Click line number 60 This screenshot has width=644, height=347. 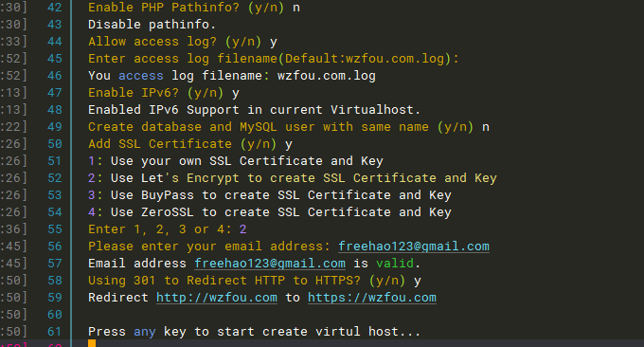pyautogui.click(x=55, y=315)
